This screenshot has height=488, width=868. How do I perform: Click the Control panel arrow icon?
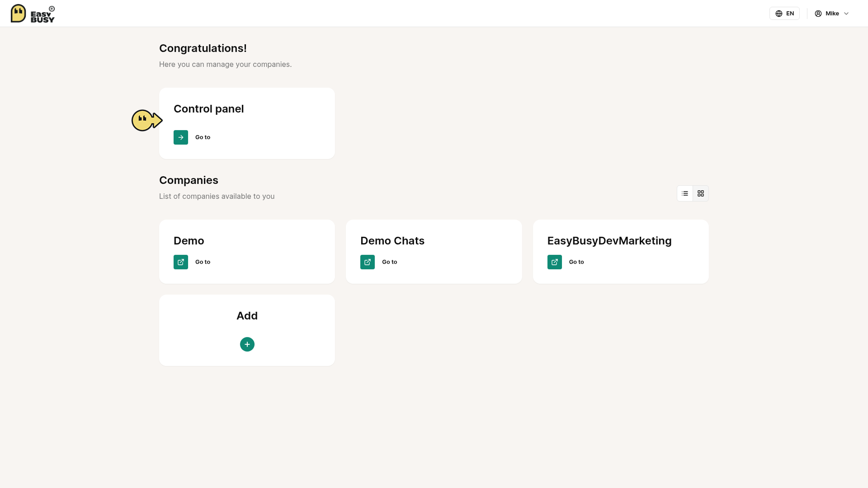tap(181, 137)
